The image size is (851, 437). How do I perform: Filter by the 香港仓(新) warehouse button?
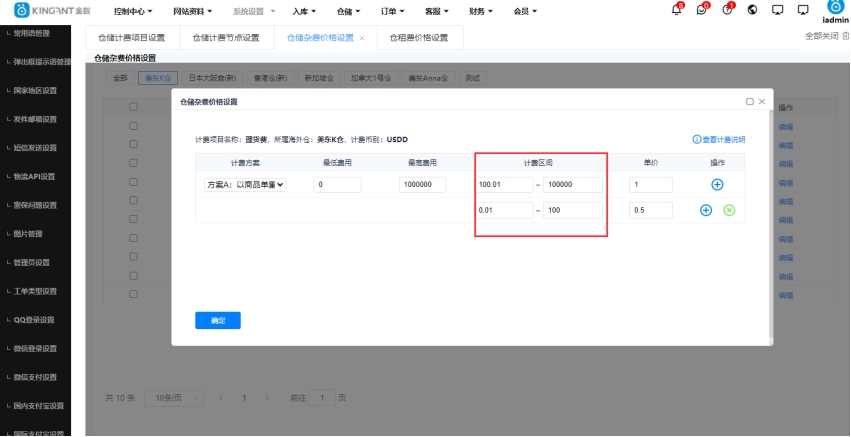270,78
